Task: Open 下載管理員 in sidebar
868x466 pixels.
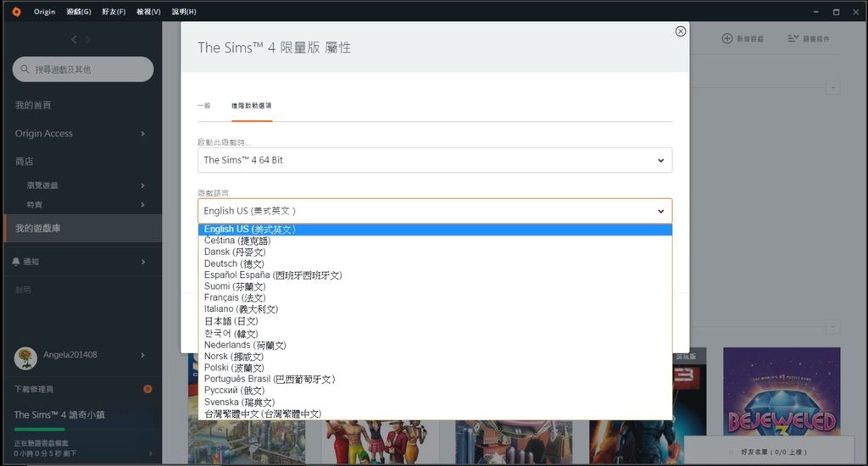Action: click(34, 389)
